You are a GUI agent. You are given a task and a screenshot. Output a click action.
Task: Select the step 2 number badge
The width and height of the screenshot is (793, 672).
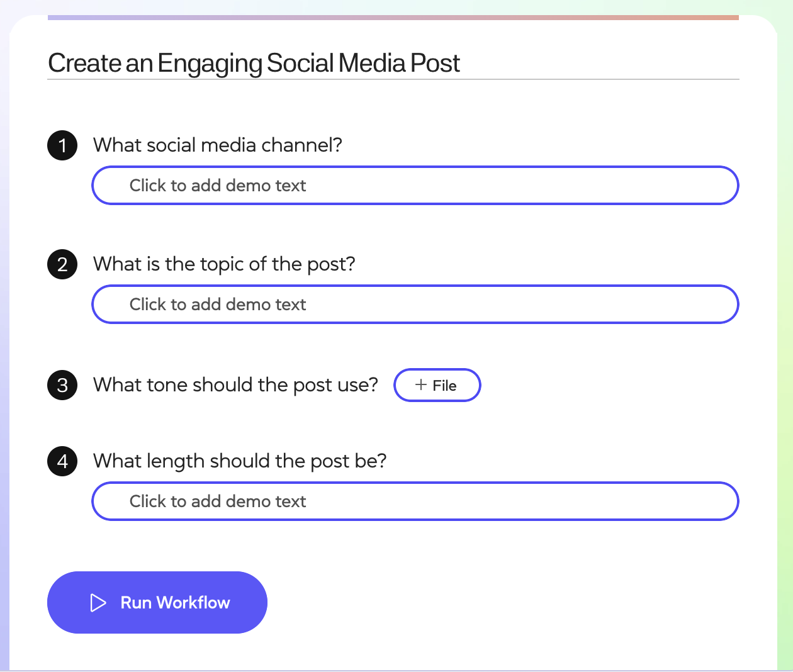tap(62, 264)
